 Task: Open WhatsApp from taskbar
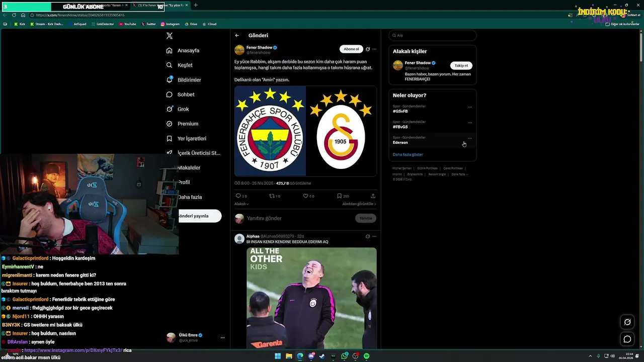pyautogui.click(x=344, y=356)
